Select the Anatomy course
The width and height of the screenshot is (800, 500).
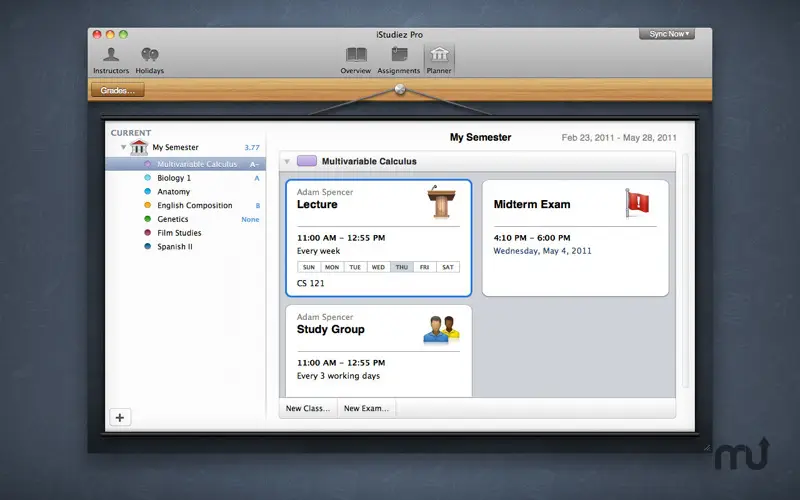pyautogui.click(x=185, y=191)
